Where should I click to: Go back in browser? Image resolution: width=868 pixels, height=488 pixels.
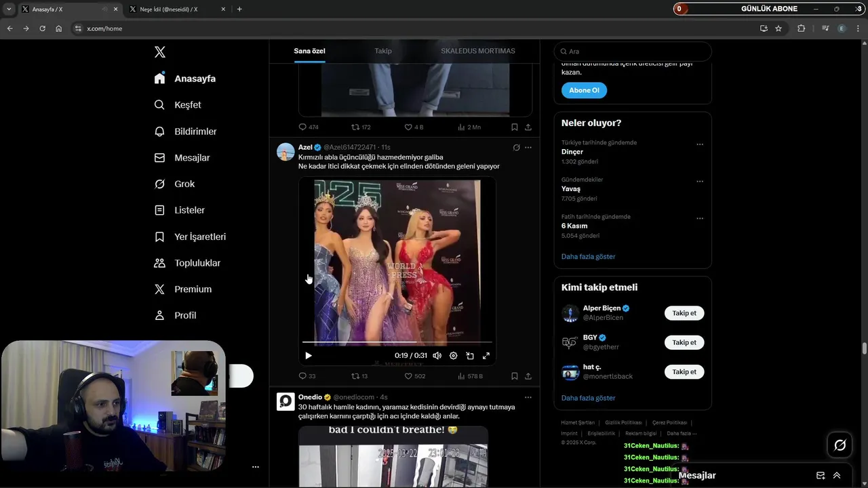point(9,28)
